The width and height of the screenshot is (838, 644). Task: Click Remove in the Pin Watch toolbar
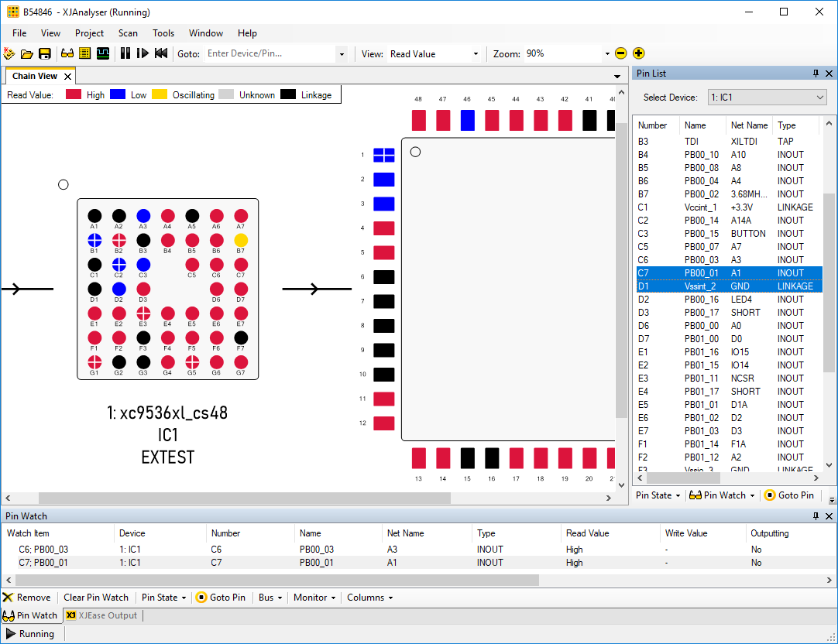pos(27,598)
